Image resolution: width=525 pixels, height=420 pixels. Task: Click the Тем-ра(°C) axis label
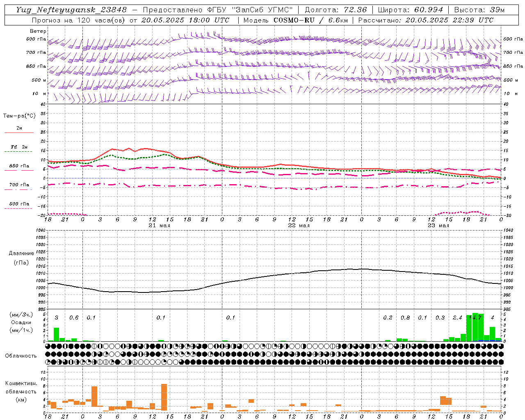[x=19, y=116]
